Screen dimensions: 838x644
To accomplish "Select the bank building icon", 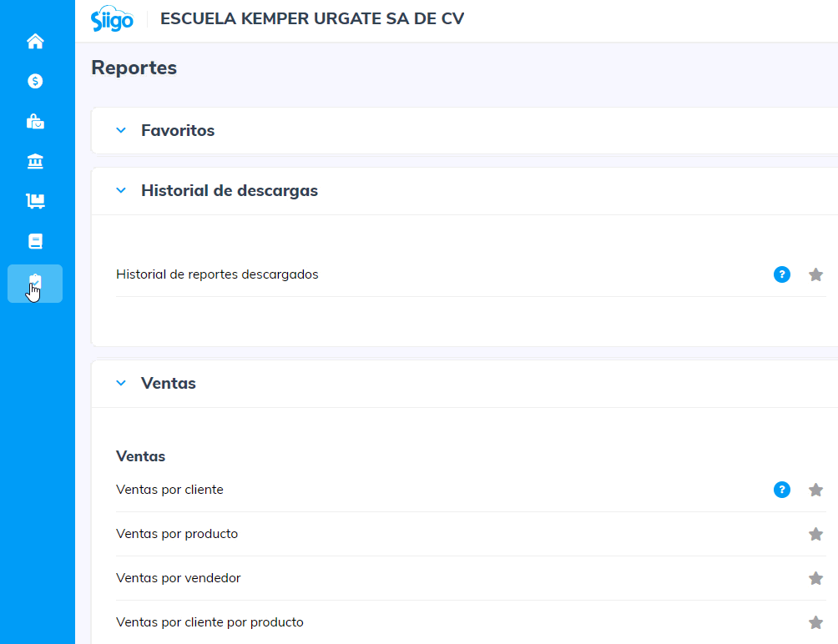I will point(35,161).
